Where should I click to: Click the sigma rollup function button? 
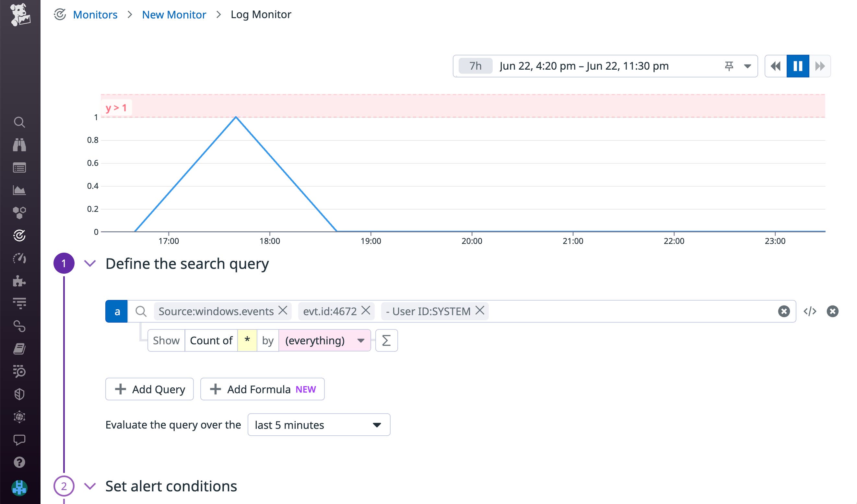point(386,340)
